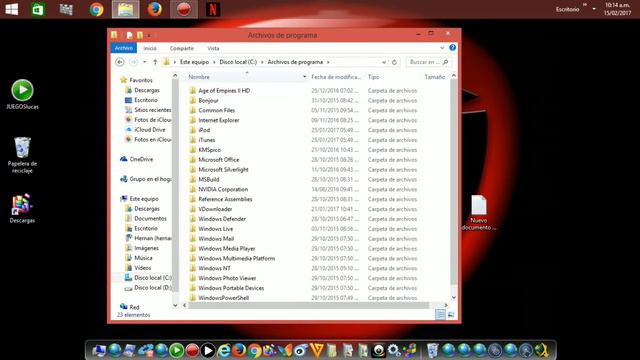
Task: Open address bar history dropdown
Action: [384, 62]
